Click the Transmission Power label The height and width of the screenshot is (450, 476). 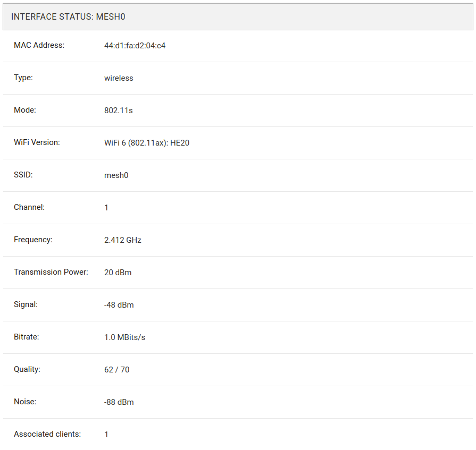51,272
